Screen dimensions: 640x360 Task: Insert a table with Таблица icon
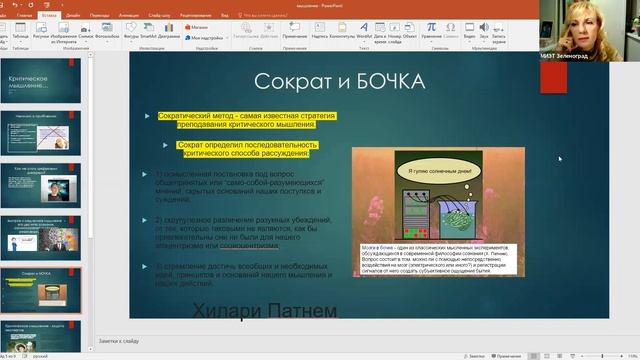(x=20, y=31)
